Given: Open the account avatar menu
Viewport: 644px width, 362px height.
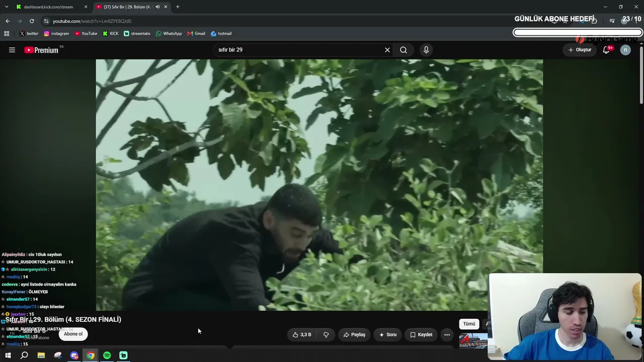Looking at the screenshot, I should point(625,50).
